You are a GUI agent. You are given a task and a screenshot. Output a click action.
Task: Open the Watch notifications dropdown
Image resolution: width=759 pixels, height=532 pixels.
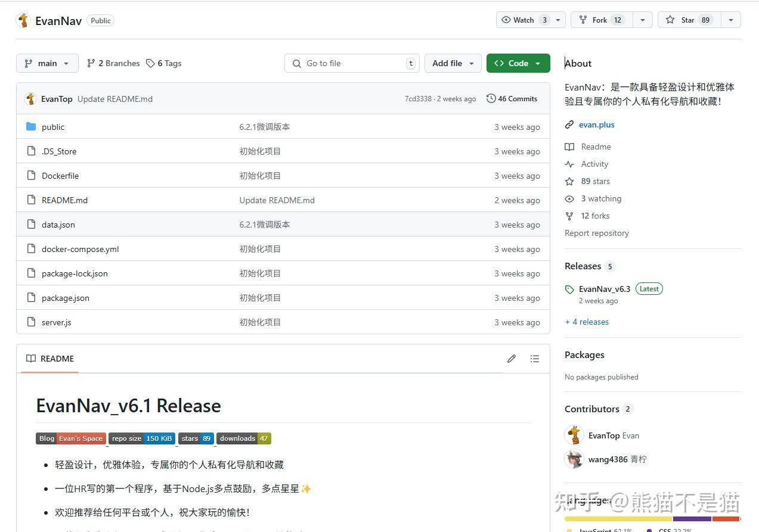[x=531, y=20]
